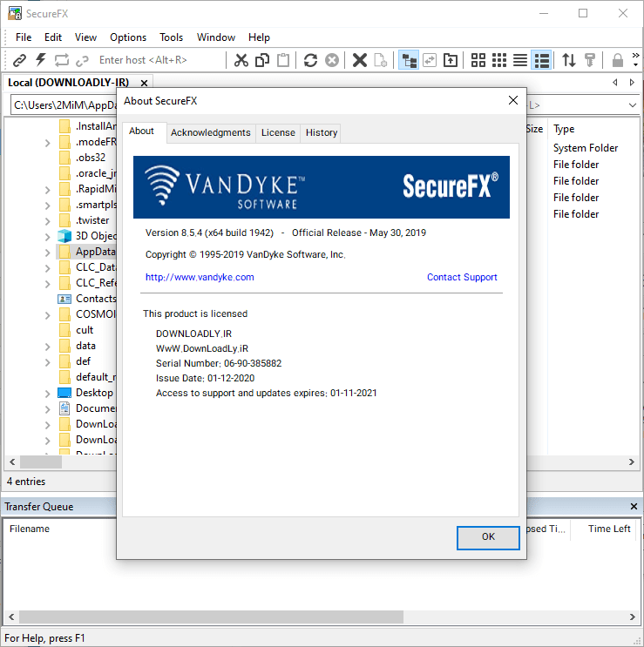Image resolution: width=644 pixels, height=647 pixels.
Task: Switch to the Acknowledgments tab
Action: pos(210,132)
